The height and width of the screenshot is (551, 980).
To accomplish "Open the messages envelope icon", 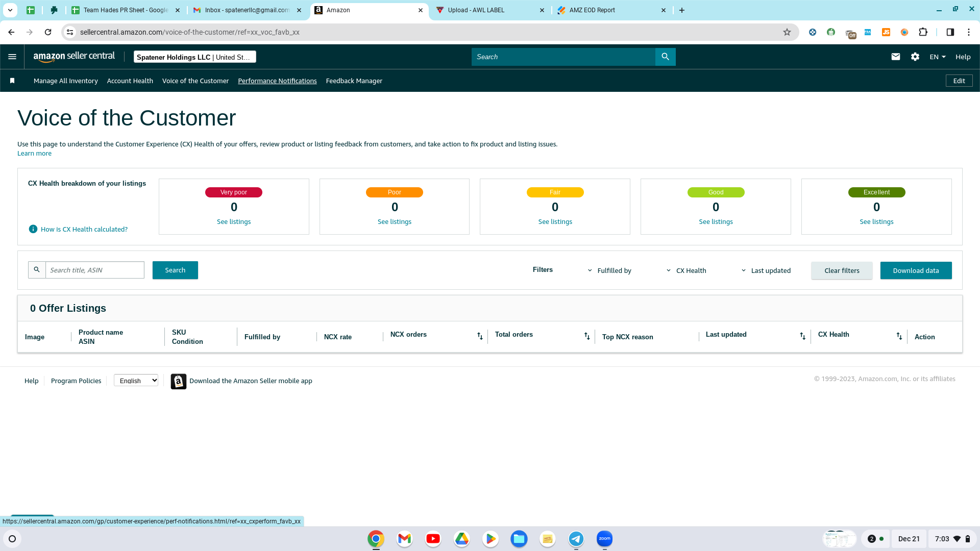I will (x=895, y=57).
